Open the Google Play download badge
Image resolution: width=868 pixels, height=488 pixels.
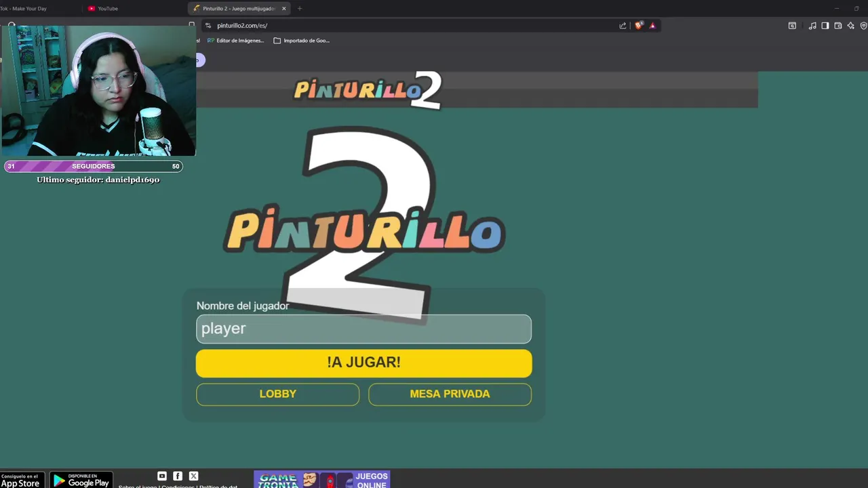tap(81, 480)
